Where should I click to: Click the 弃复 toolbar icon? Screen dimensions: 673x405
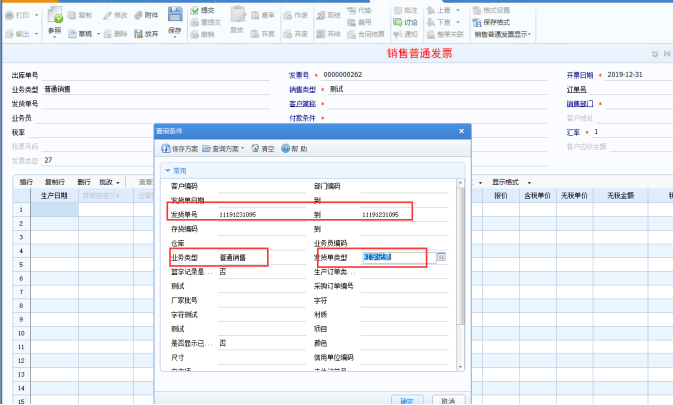(x=255, y=33)
